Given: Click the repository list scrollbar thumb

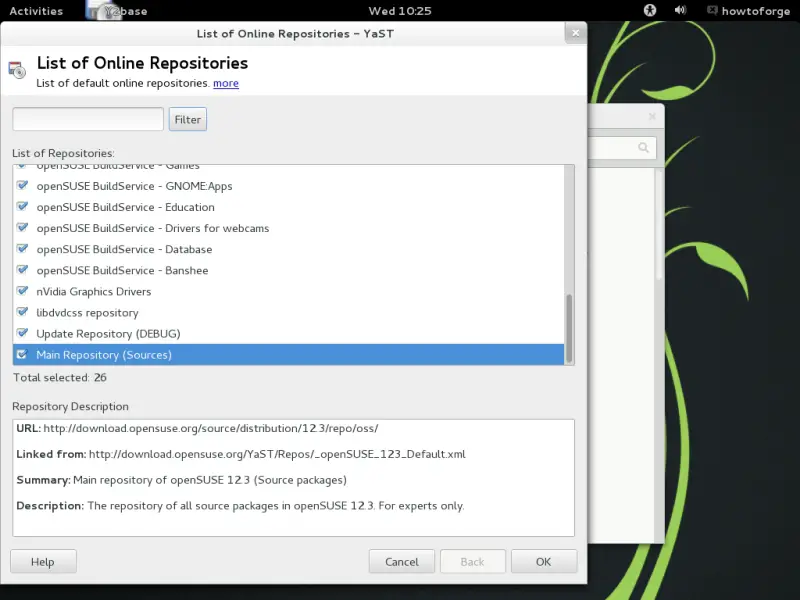Looking at the screenshot, I should pyautogui.click(x=569, y=328).
